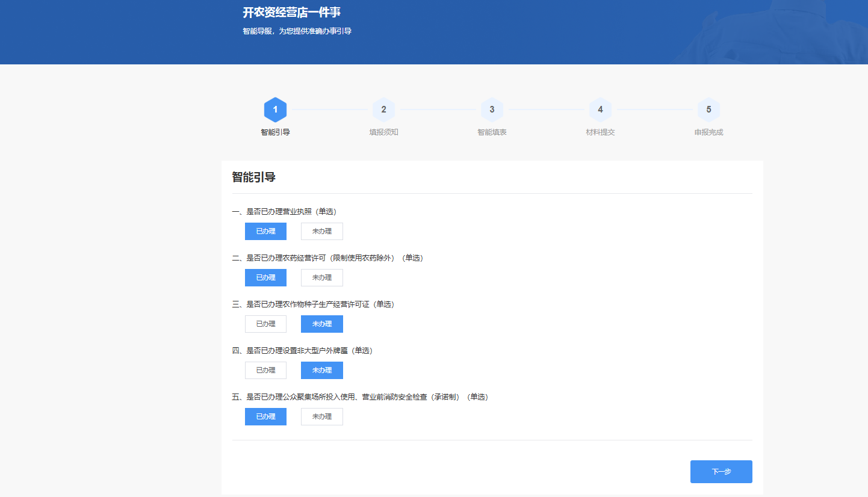The height and width of the screenshot is (497, 868).
Task: Mark 消防安全检查 question as 未办理
Action: click(321, 417)
